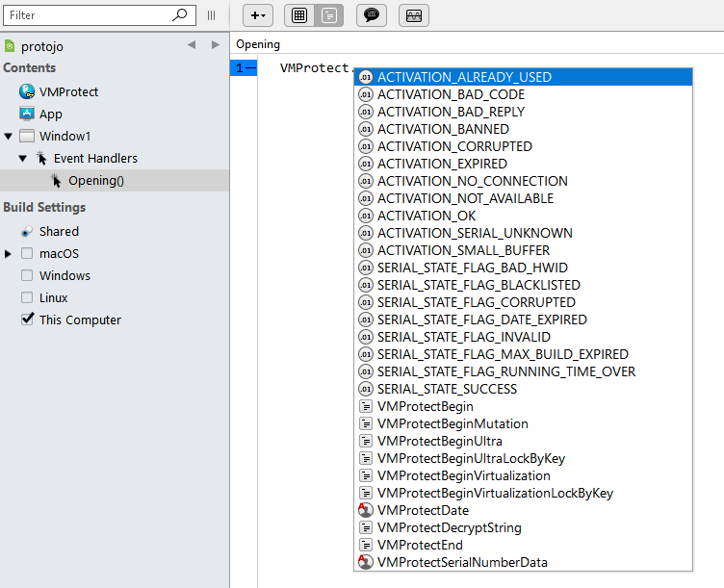Viewport: 724px width, 588px height.
Task: Click the forward navigation arrow
Action: [x=215, y=45]
